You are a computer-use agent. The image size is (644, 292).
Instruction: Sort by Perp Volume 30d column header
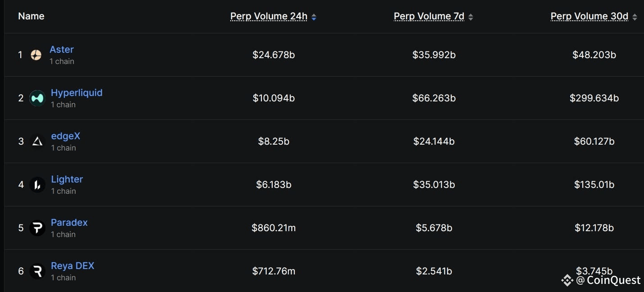589,16
